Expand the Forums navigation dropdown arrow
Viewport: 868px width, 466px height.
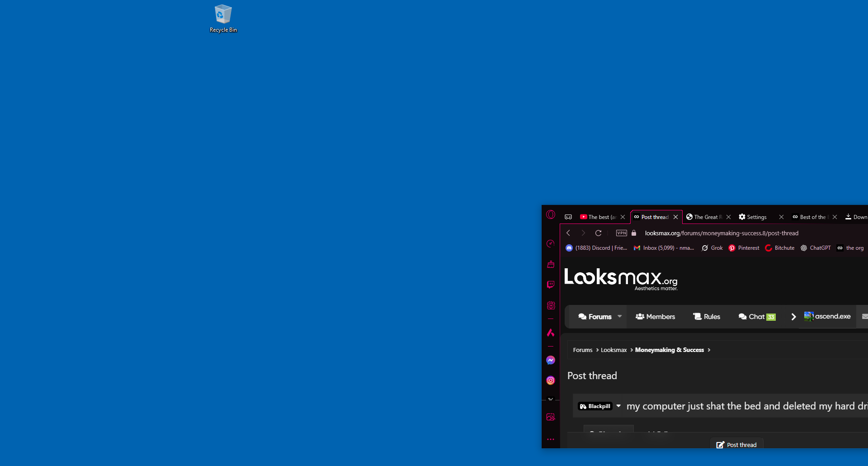click(620, 316)
